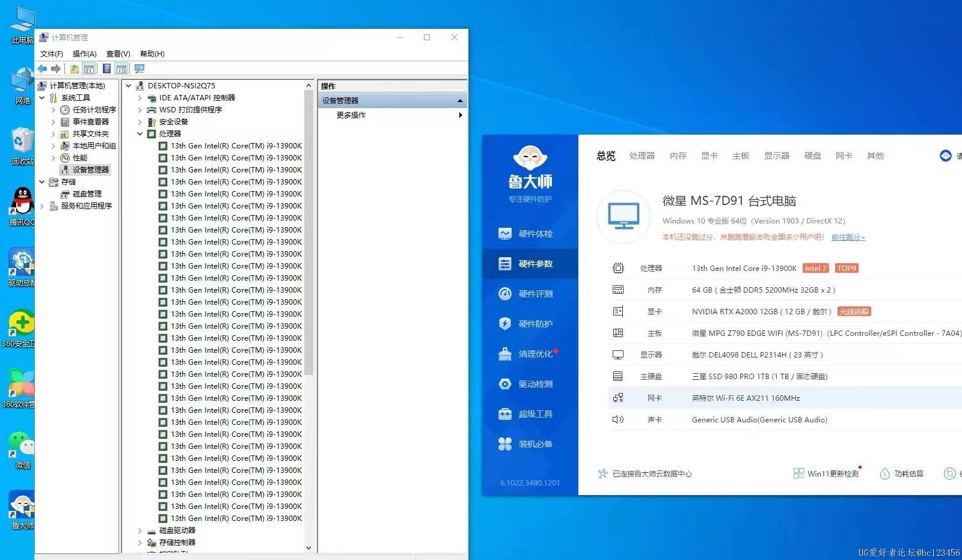Image resolution: width=962 pixels, height=560 pixels.
Task: Click the blue Help question-mark toolbar icon
Action: (x=106, y=68)
